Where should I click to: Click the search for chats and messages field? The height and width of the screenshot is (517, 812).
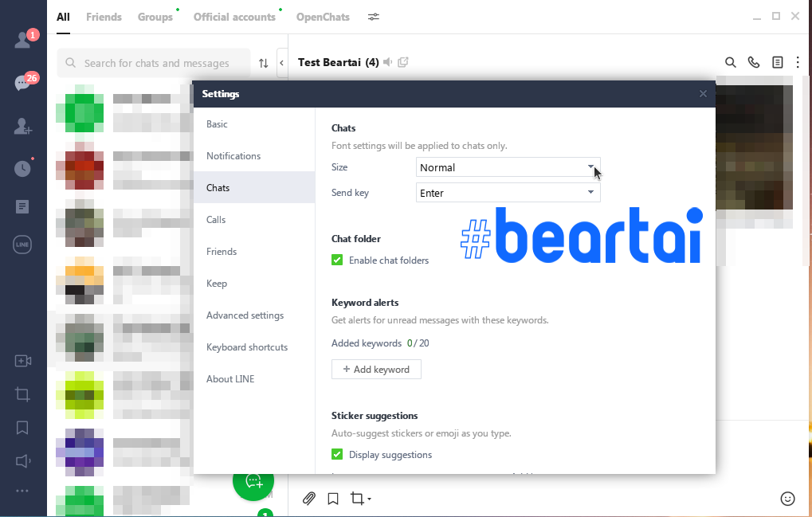154,63
